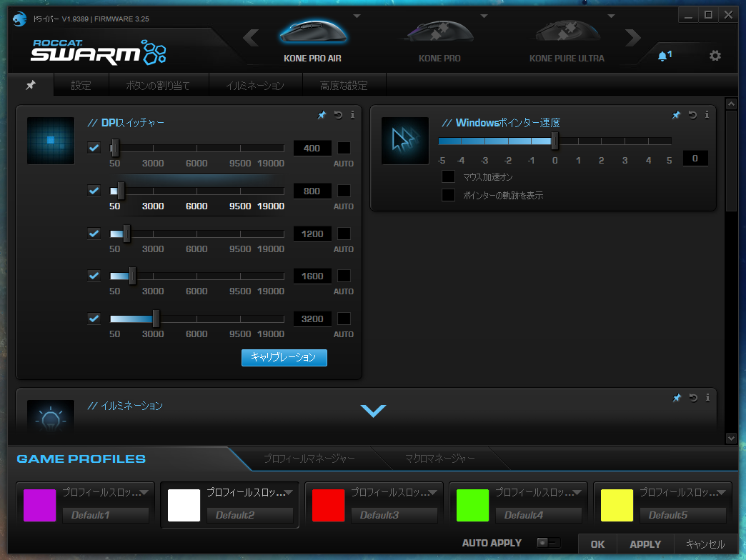
Task: Click the キャリブレーション button
Action: tap(284, 357)
